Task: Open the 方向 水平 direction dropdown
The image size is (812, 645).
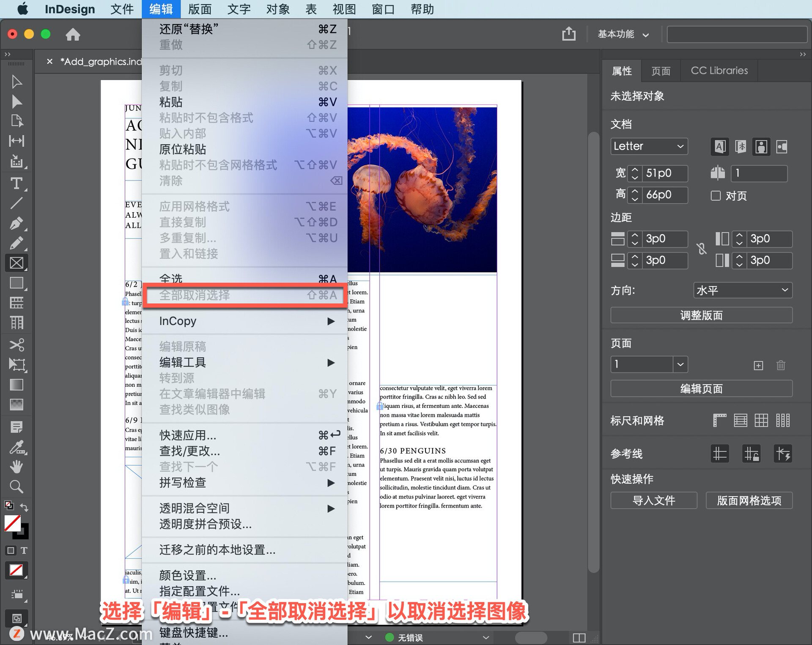Action: click(x=743, y=290)
